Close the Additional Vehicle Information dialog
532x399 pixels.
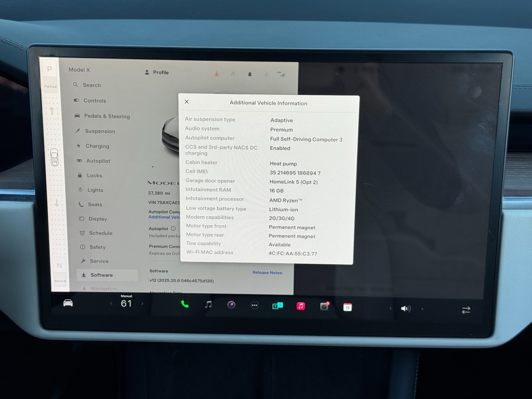pyautogui.click(x=187, y=102)
